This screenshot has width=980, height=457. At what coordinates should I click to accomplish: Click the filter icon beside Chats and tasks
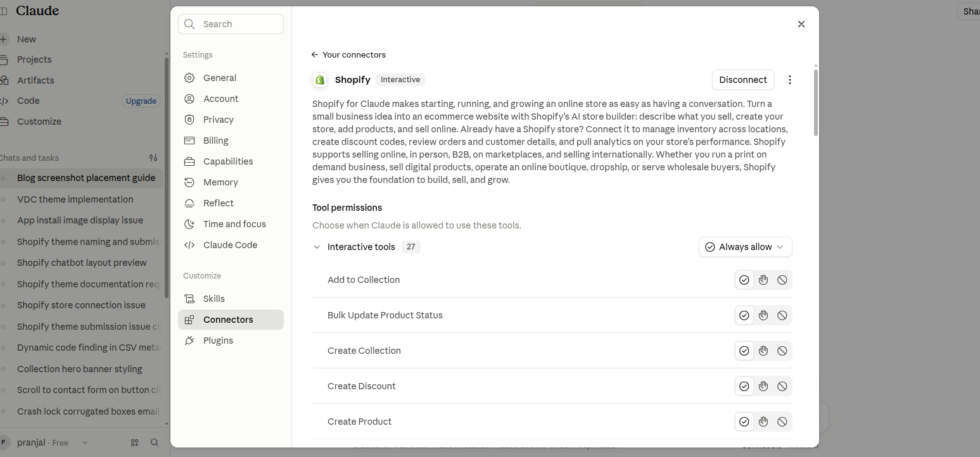(153, 158)
